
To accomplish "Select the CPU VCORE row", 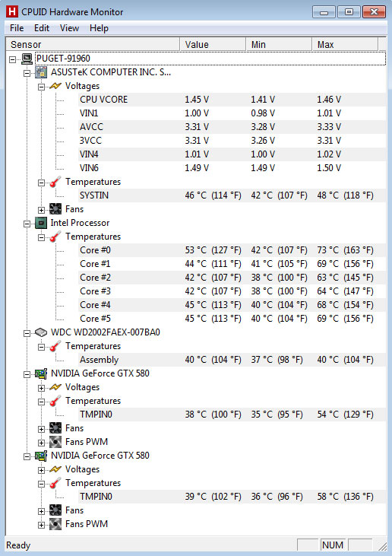I will pyautogui.click(x=232, y=100).
